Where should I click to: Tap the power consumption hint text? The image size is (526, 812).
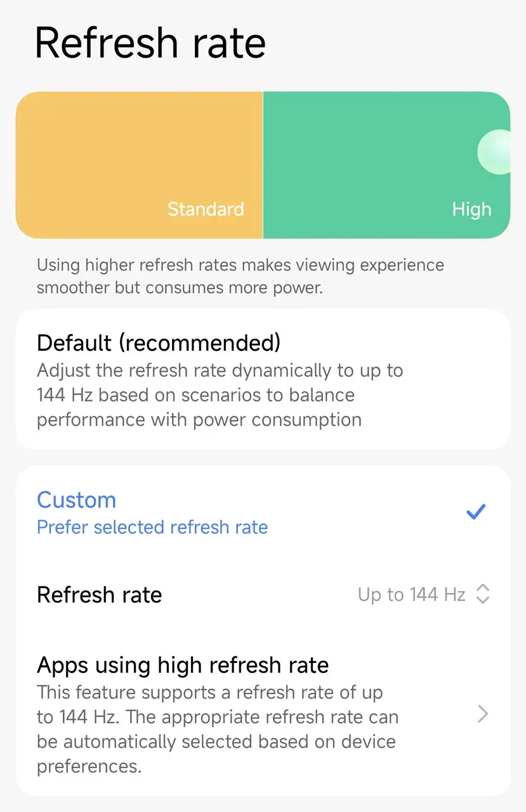(x=240, y=276)
